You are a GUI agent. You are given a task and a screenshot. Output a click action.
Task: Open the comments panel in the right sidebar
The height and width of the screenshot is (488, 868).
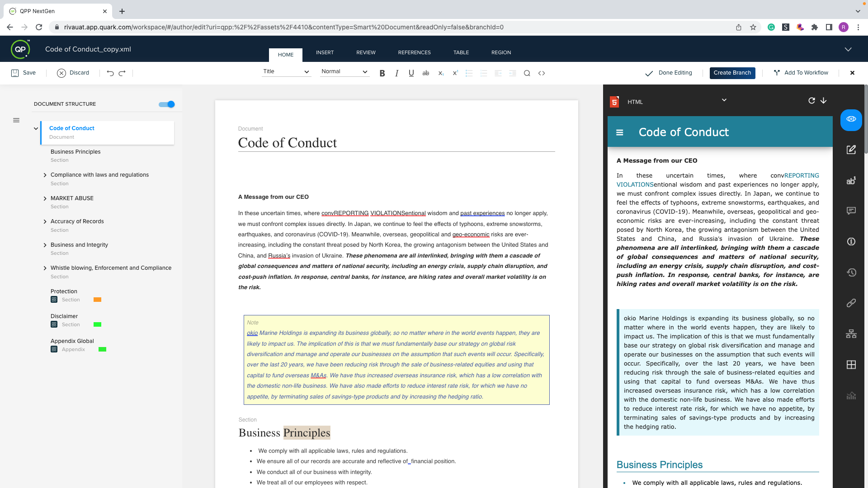pyautogui.click(x=851, y=211)
